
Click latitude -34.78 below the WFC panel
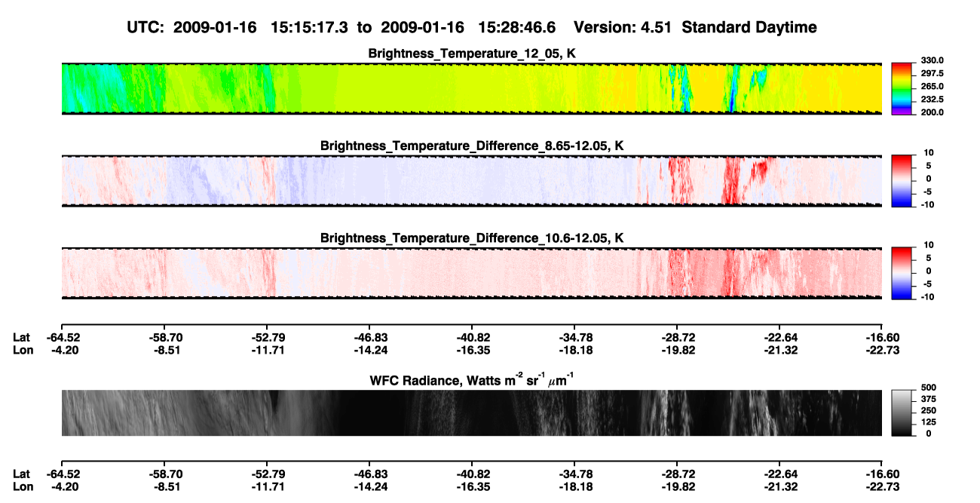(574, 474)
